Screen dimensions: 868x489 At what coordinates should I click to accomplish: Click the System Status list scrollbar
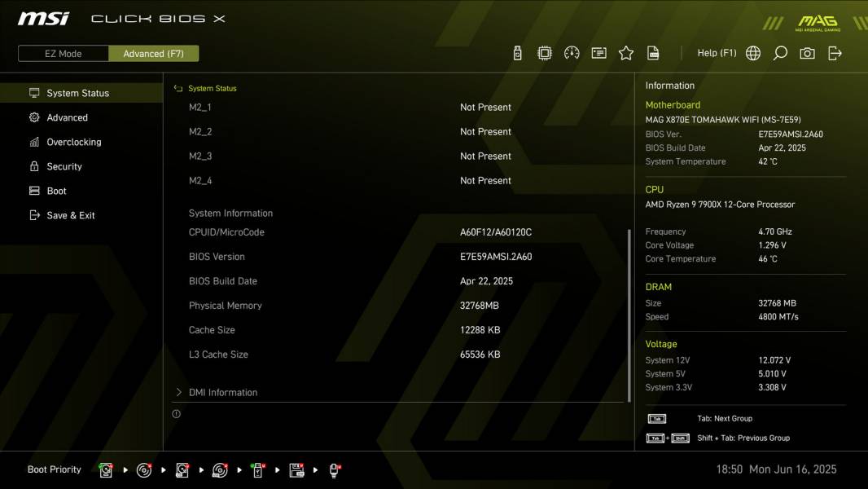click(x=629, y=315)
